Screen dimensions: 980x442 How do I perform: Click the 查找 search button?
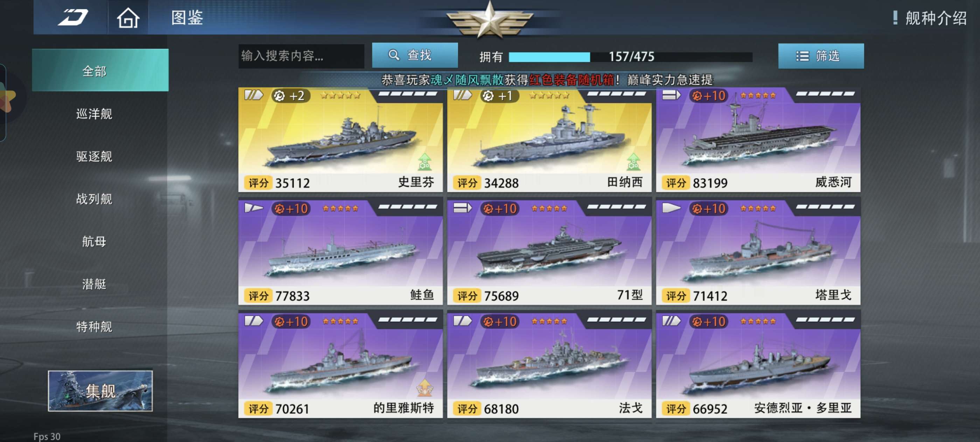[415, 56]
